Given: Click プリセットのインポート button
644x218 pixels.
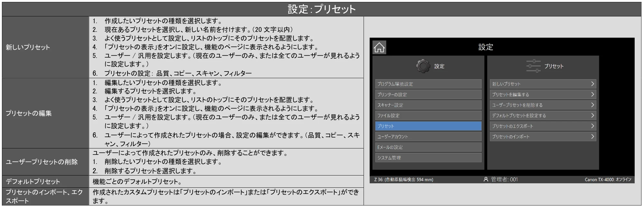Looking at the screenshot, I should pos(543,137).
